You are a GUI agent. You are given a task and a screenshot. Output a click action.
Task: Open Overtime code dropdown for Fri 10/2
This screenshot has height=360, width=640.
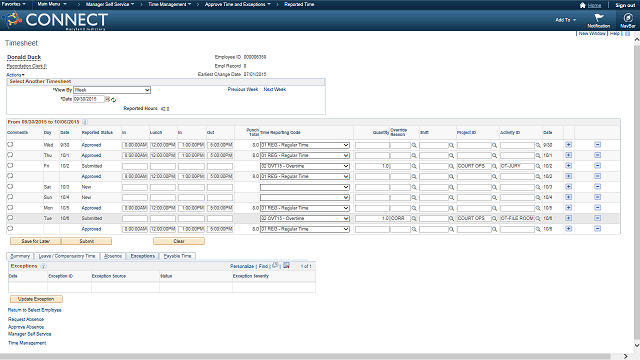tap(305, 166)
